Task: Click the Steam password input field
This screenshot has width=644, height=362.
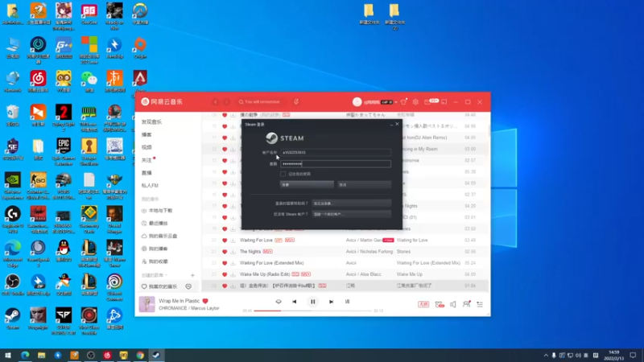Action: [336, 164]
